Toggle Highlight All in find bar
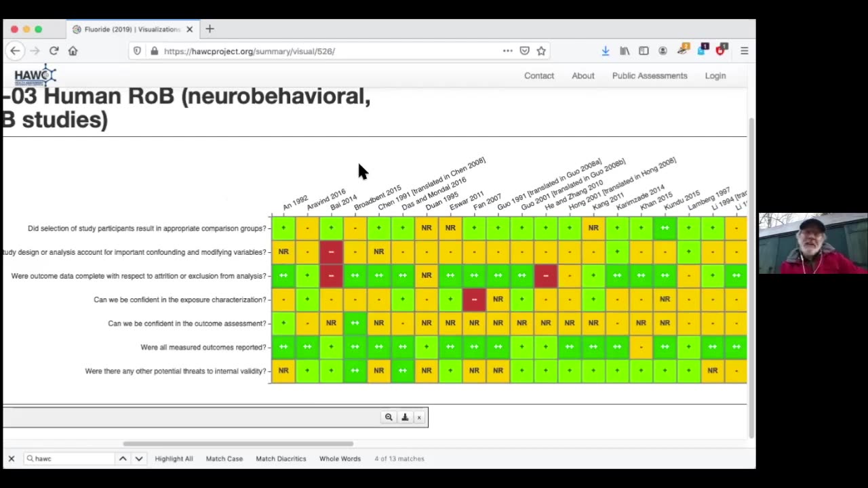 (174, 459)
